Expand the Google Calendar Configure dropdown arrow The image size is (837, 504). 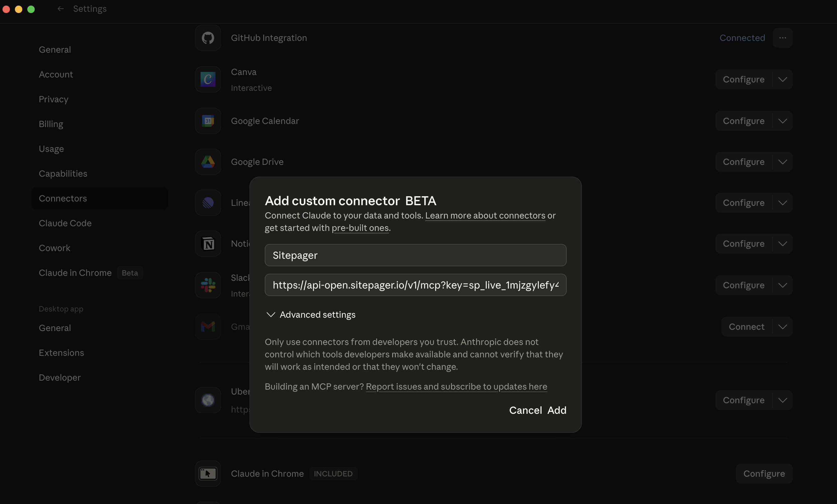[x=782, y=121]
